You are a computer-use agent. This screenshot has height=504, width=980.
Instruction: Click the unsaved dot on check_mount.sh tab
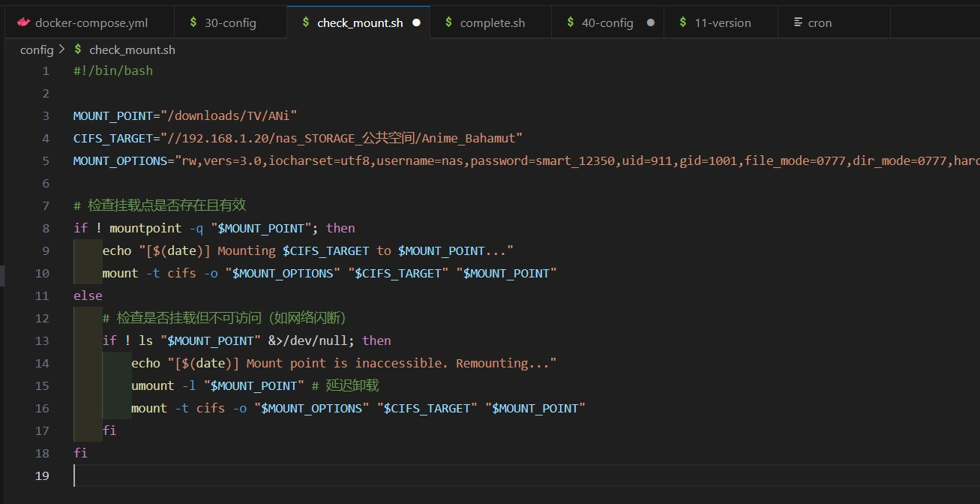click(416, 22)
